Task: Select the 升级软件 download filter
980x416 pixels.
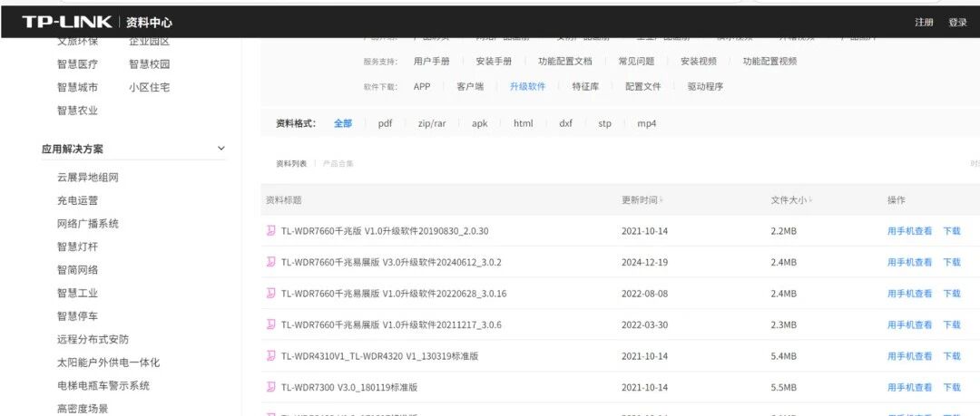Action: tap(527, 87)
